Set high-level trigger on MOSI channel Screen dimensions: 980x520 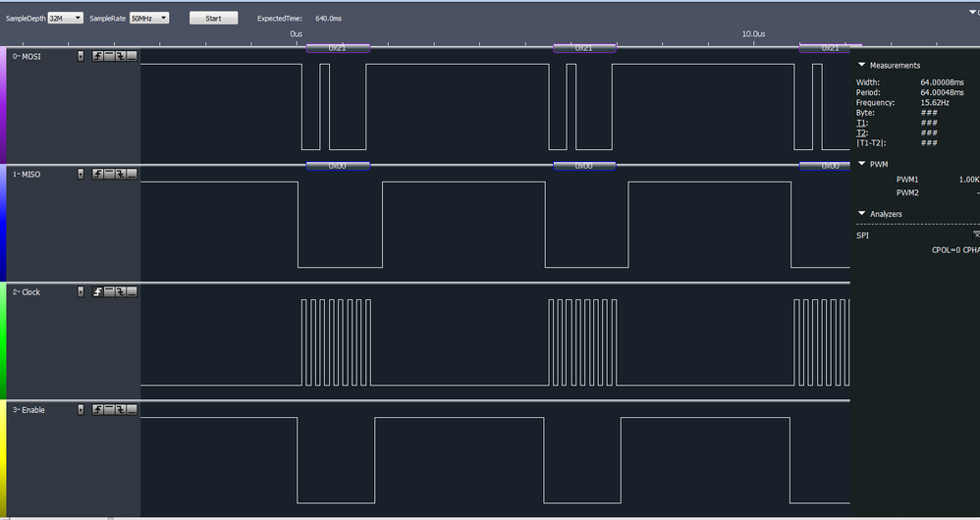point(109,57)
